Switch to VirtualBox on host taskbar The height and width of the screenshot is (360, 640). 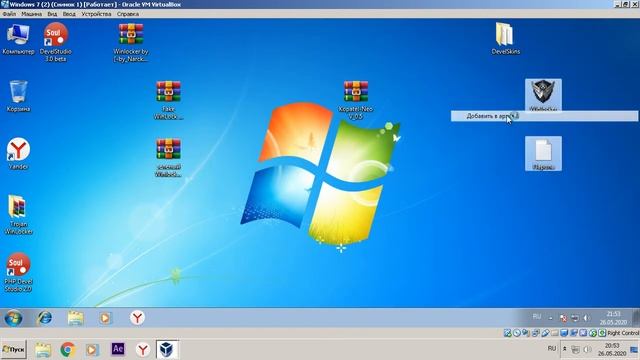pos(167,350)
